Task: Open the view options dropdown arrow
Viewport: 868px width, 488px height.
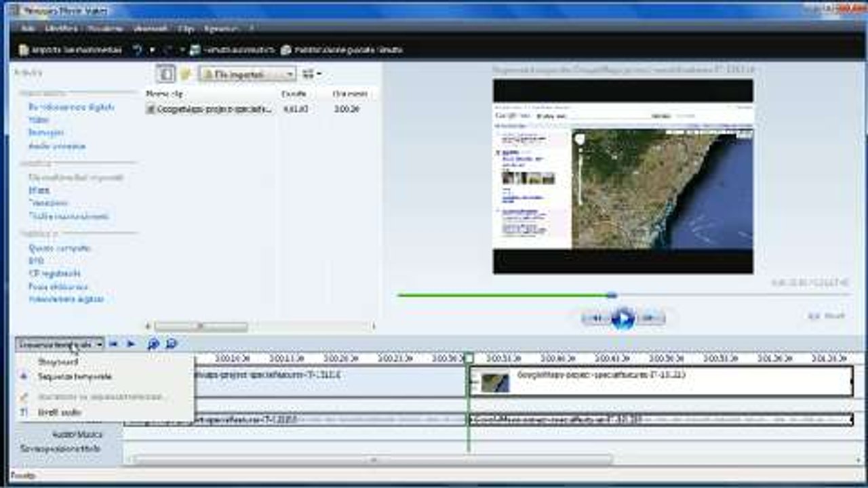Action: [319, 74]
